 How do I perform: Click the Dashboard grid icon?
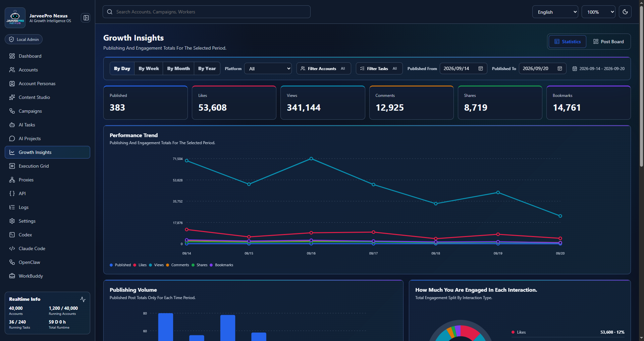12,56
